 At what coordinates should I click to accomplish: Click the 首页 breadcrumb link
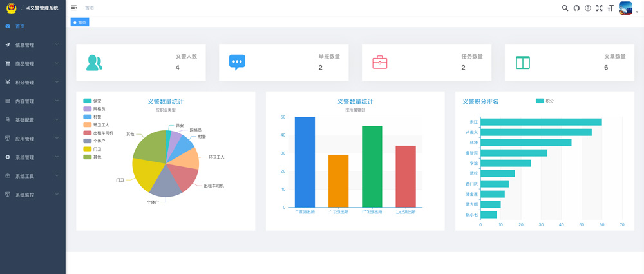coord(90,8)
